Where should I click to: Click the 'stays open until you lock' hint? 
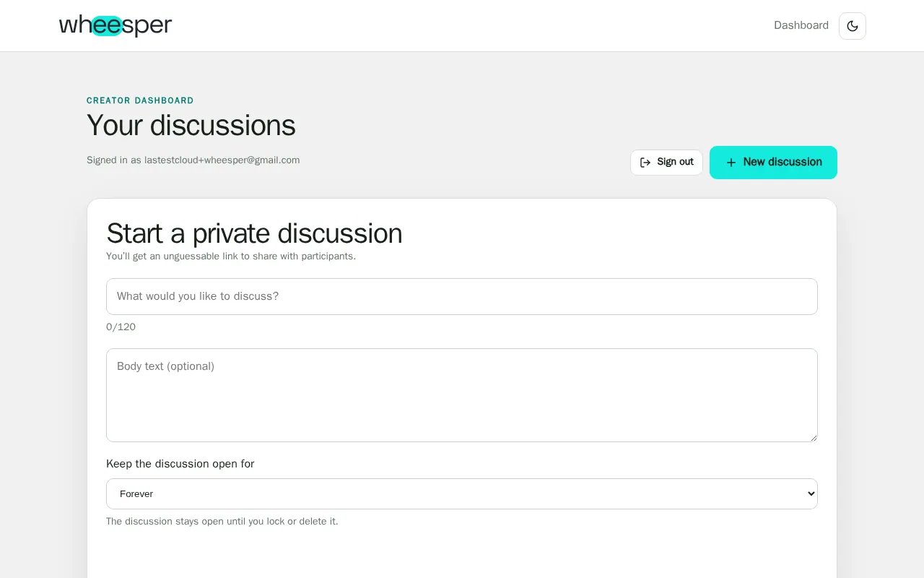(x=222, y=521)
